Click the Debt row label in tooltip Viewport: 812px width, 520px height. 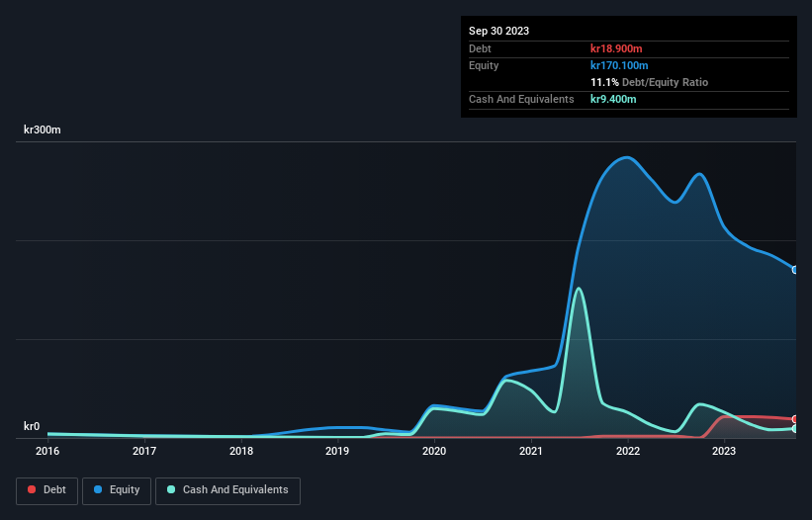(480, 48)
